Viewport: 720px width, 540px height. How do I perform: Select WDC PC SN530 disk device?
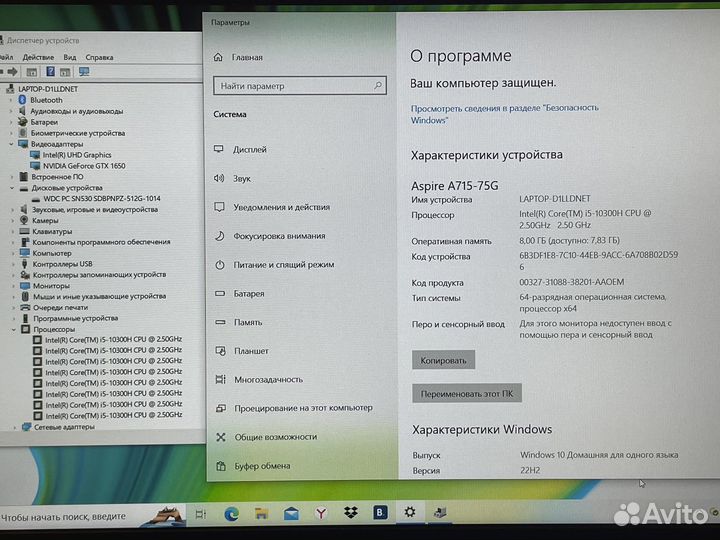[102, 199]
